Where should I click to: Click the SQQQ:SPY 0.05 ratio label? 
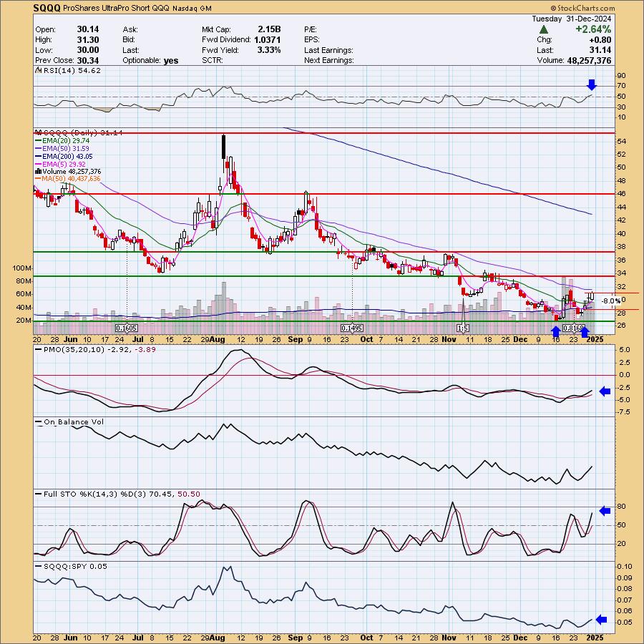coord(72,567)
